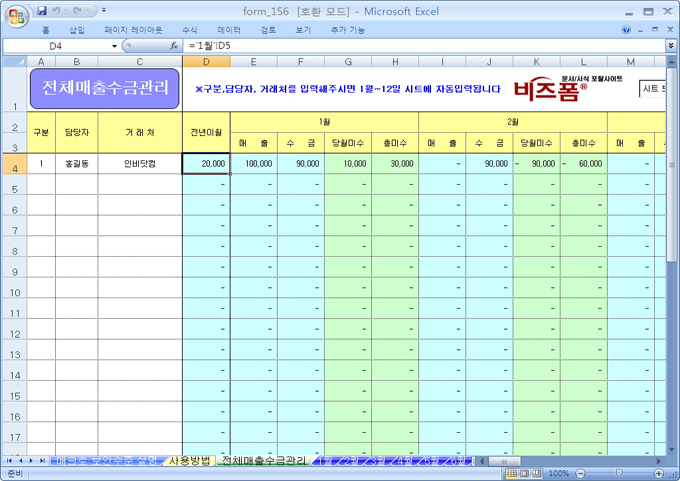Expand the formula bar
The image size is (680, 481).
(x=671, y=46)
